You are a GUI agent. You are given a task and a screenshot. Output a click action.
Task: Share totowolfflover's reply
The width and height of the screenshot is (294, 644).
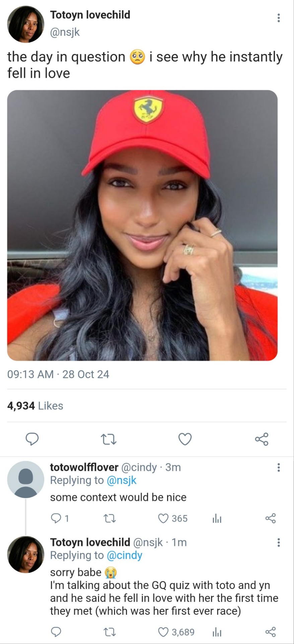point(271,519)
